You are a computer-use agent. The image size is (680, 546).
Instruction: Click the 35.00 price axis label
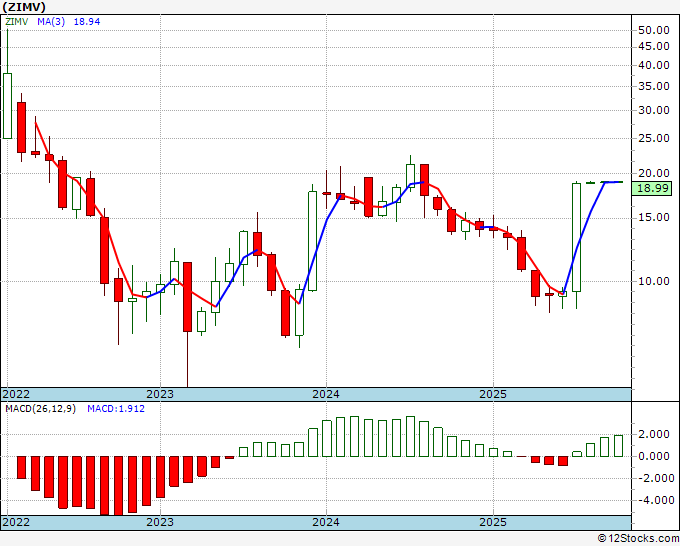(x=654, y=86)
